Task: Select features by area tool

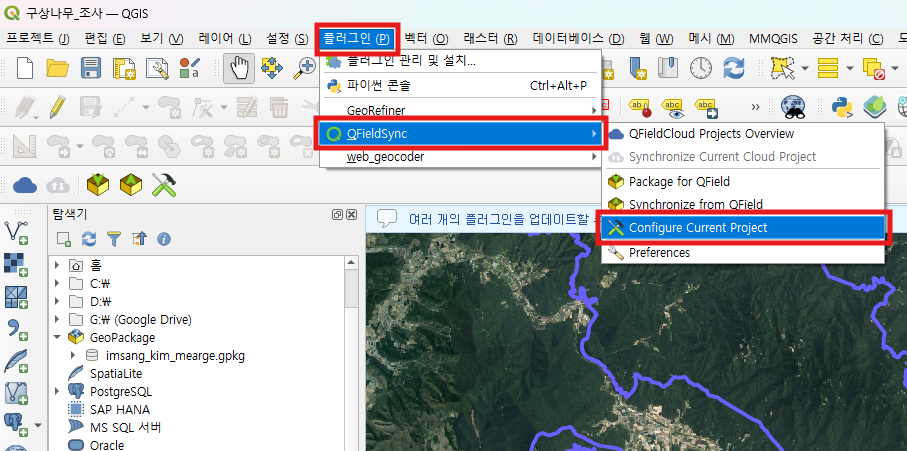Action: click(783, 68)
